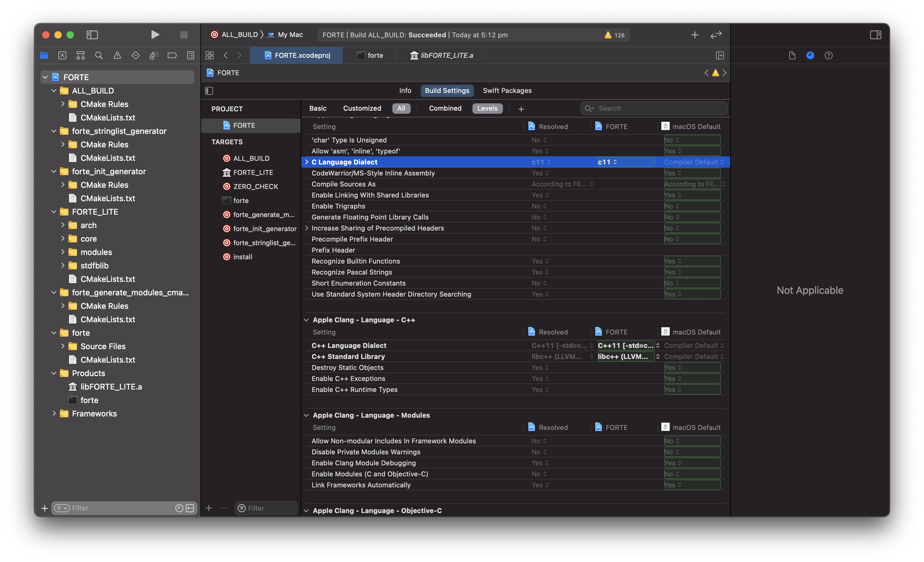
Task: Add a new target with plus button
Action: coord(209,508)
